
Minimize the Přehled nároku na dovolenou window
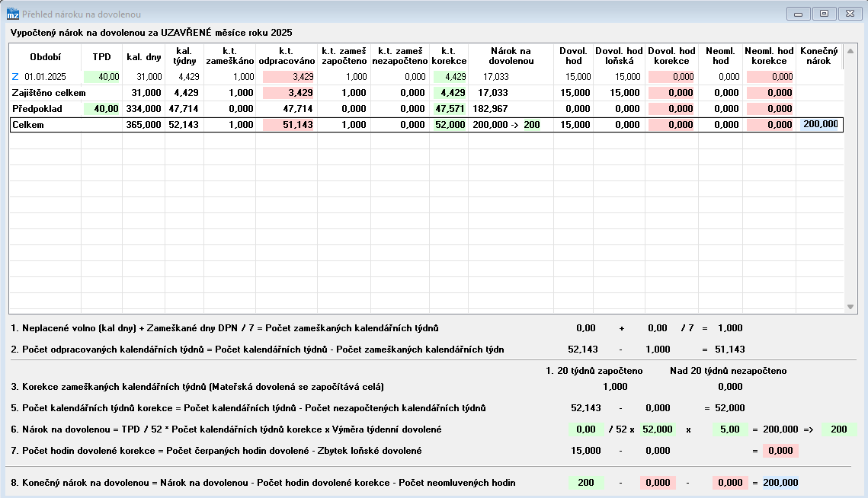click(798, 14)
